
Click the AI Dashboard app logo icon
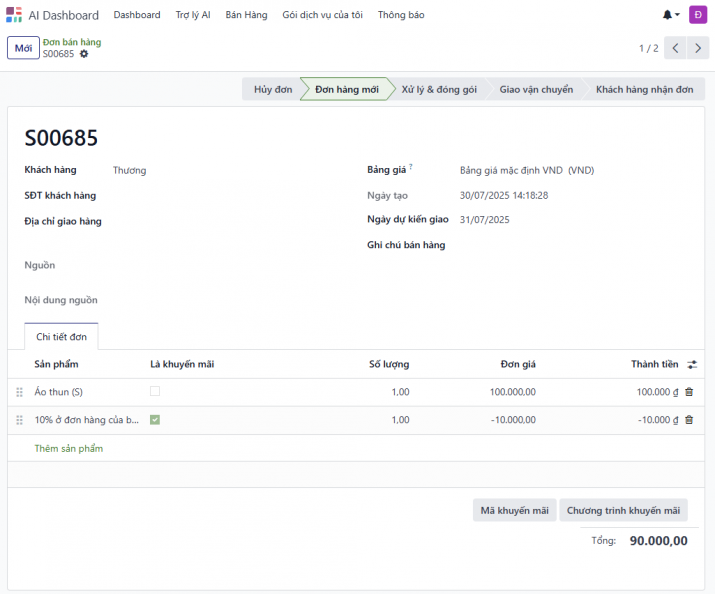point(14,15)
